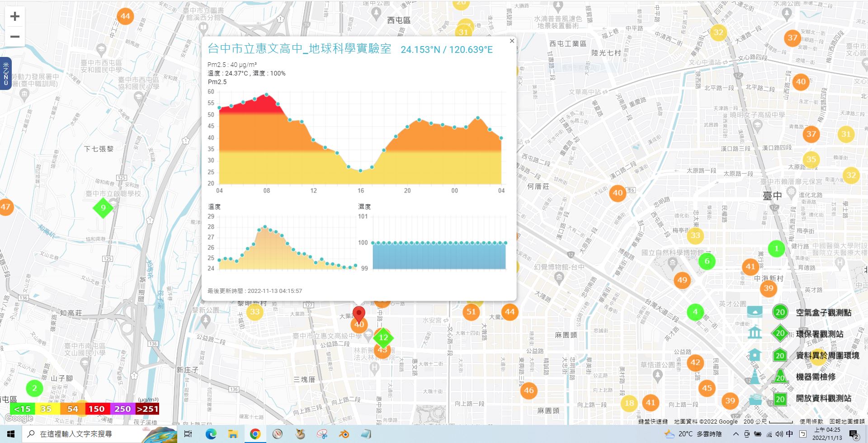Click the orange sensor marker 42 near 公益路
This screenshot has width=868, height=443.
(695, 363)
